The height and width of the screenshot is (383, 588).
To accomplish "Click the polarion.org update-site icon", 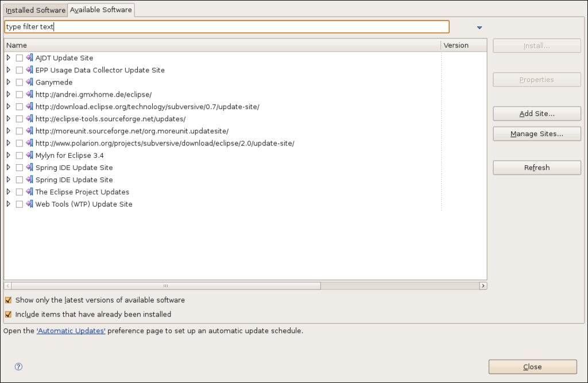I will point(29,143).
